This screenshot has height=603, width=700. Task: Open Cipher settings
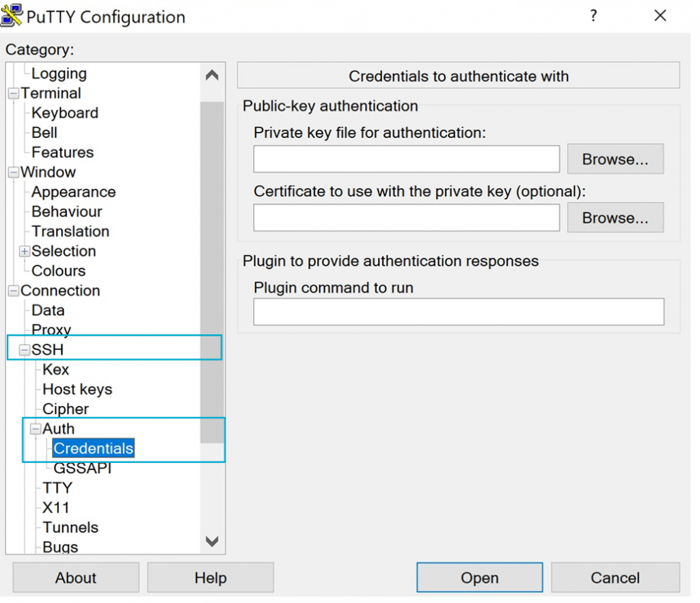pos(66,409)
